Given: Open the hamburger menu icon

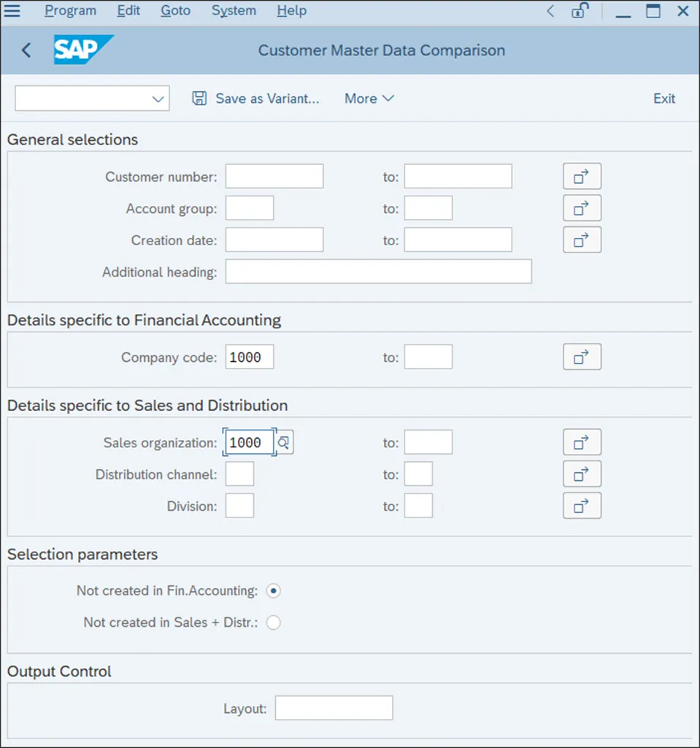Looking at the screenshot, I should pyautogui.click(x=12, y=11).
